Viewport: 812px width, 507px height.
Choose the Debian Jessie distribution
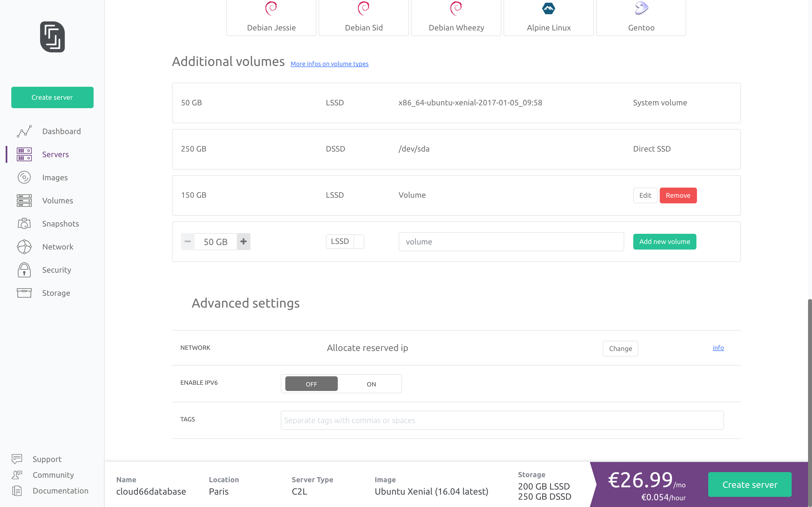[271, 17]
